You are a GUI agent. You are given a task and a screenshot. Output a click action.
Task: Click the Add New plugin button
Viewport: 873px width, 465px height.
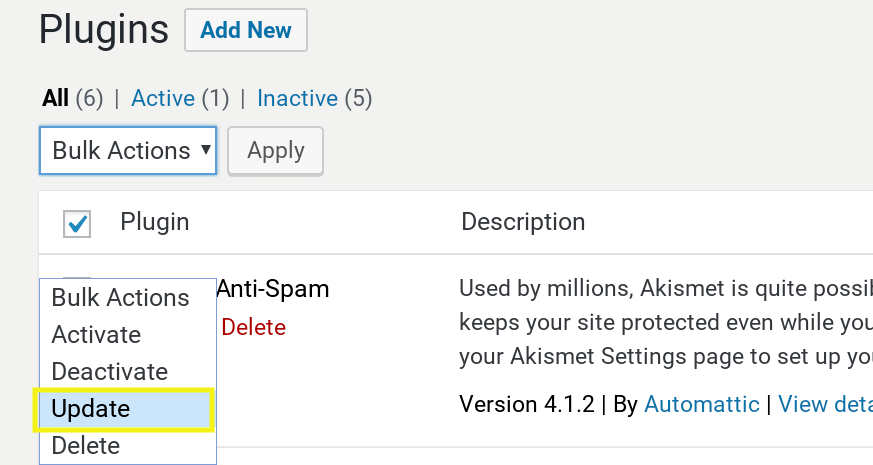245,30
